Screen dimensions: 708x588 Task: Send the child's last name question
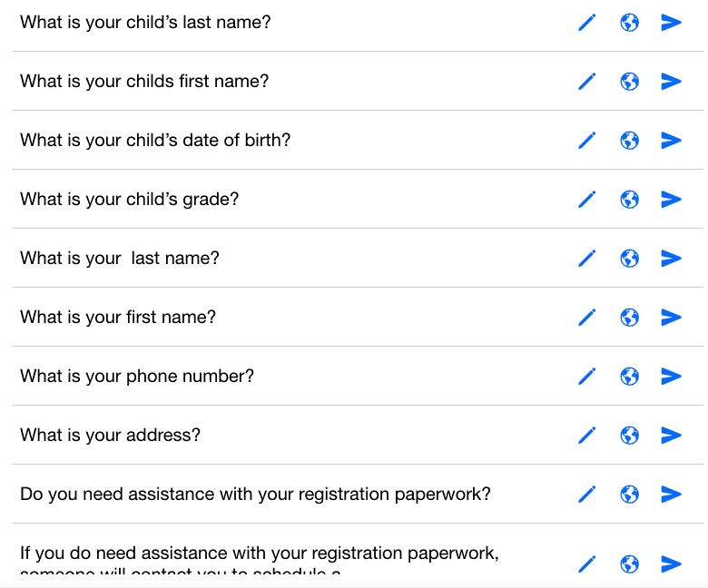(671, 23)
